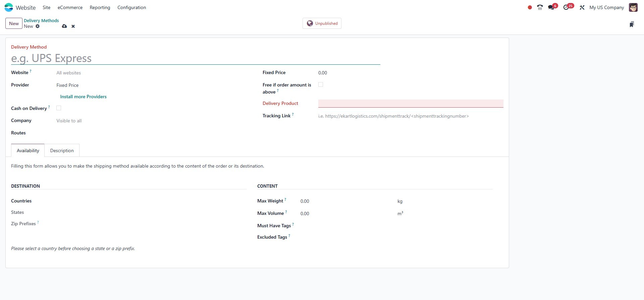Open conversations messages icon with badge 6
Viewport: 644px width, 300px height.
coord(551,7)
